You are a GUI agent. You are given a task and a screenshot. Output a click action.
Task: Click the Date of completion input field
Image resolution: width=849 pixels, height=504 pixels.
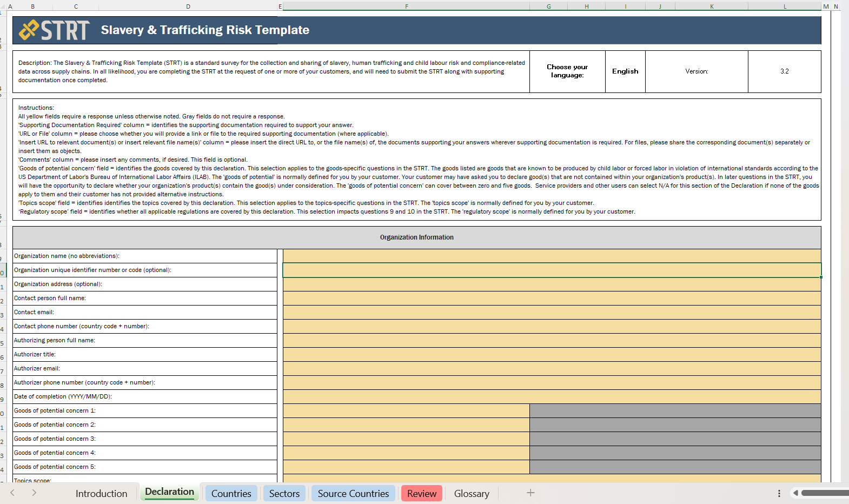[552, 397]
